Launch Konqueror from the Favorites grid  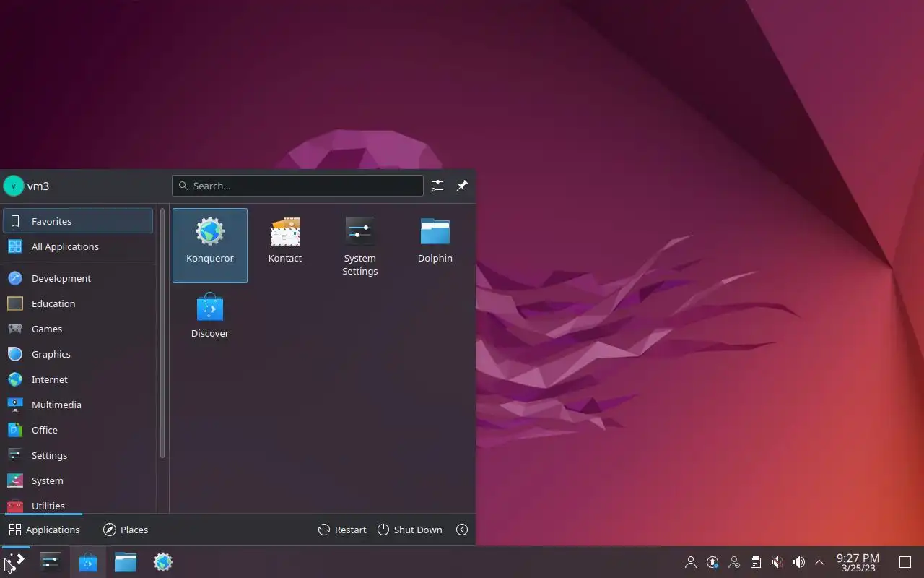[210, 246]
